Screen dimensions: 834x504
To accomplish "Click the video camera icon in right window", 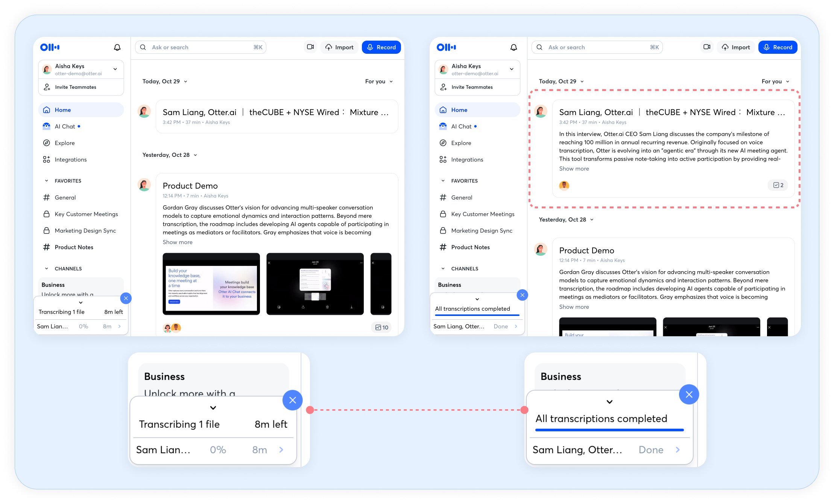I will point(707,47).
